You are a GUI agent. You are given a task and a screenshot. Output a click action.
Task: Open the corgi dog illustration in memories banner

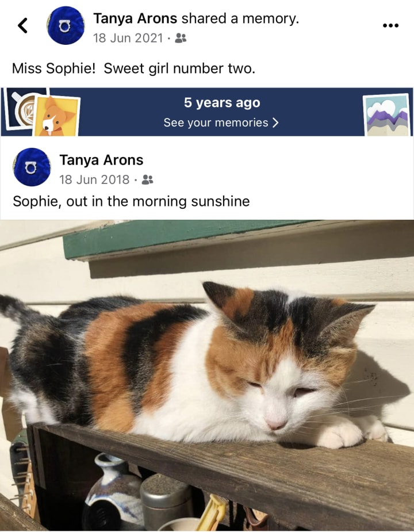(57, 116)
